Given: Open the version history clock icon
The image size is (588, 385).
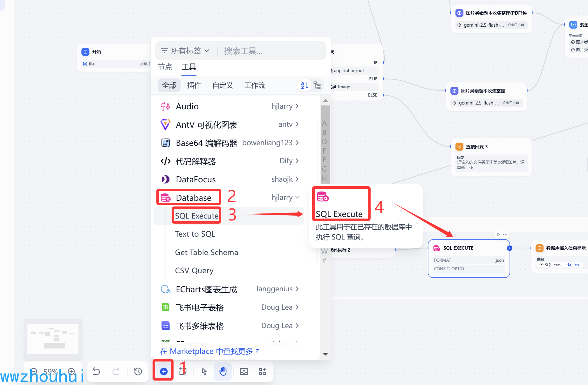Looking at the screenshot, I should 138,371.
